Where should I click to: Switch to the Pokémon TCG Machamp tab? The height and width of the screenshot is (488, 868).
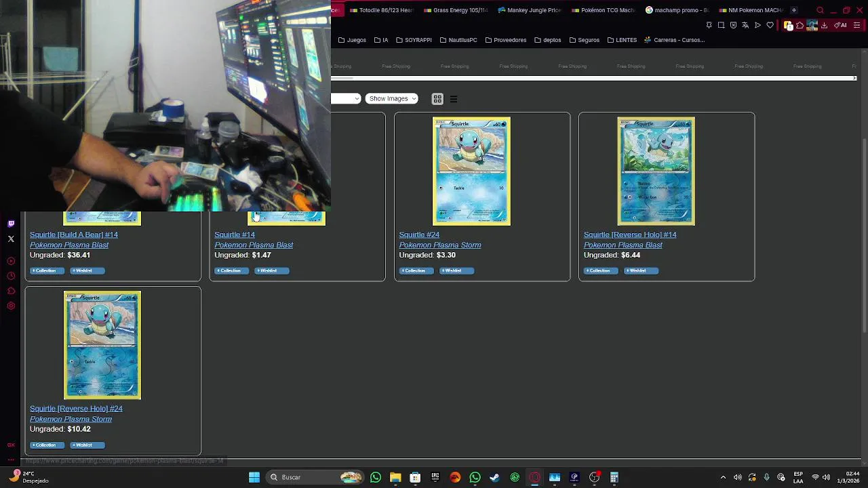pos(604,10)
